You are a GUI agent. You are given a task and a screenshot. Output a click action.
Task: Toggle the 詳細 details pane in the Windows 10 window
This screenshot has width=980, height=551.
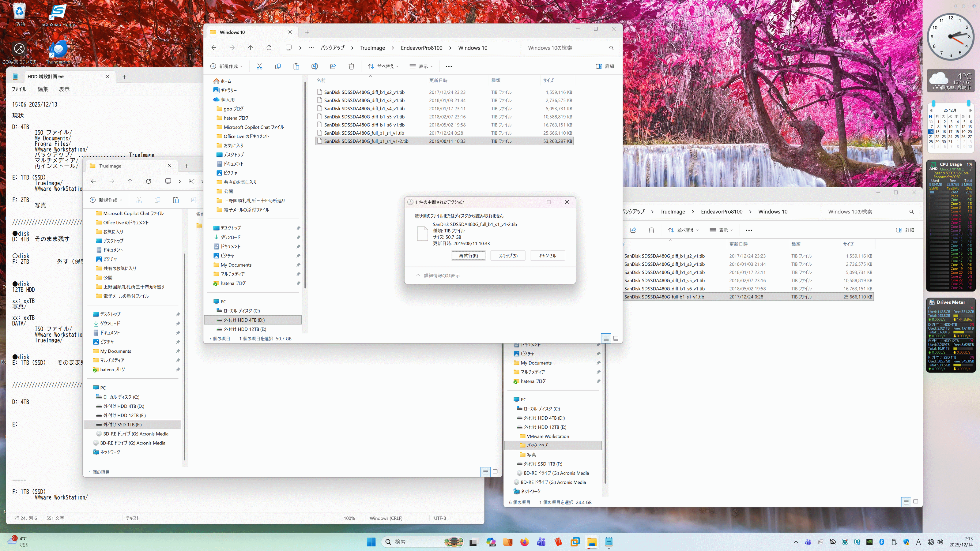click(x=605, y=66)
